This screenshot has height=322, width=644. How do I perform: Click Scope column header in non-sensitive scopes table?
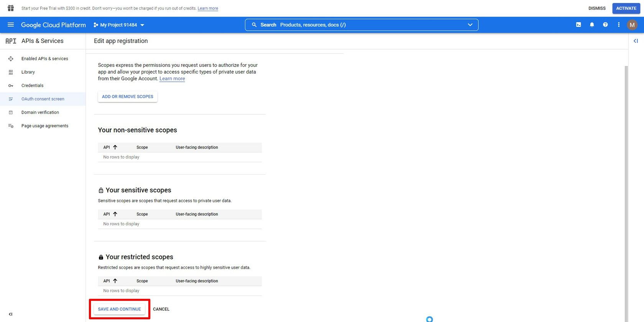142,147
